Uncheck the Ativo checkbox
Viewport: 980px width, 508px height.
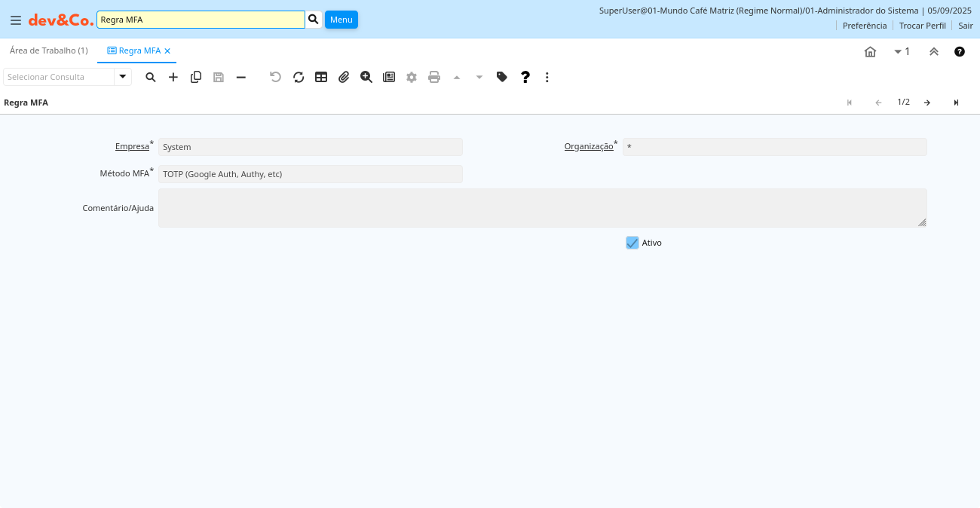pyautogui.click(x=632, y=243)
